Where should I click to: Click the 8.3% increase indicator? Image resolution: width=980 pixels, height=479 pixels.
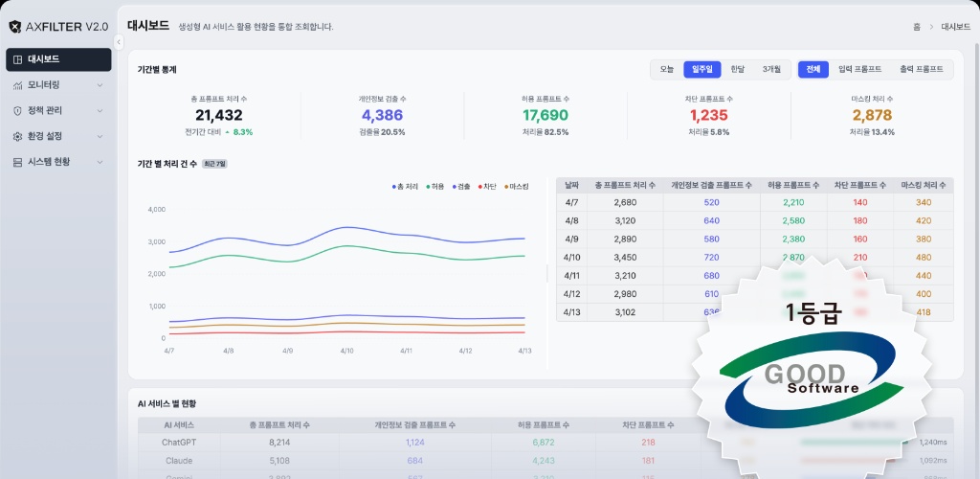tap(238, 132)
